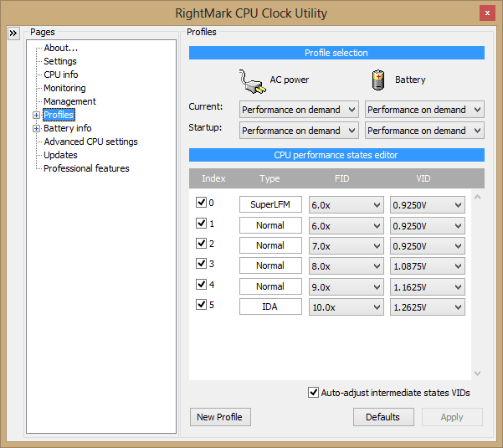Open the Professional features page
The height and width of the screenshot is (448, 503).
coord(86,168)
